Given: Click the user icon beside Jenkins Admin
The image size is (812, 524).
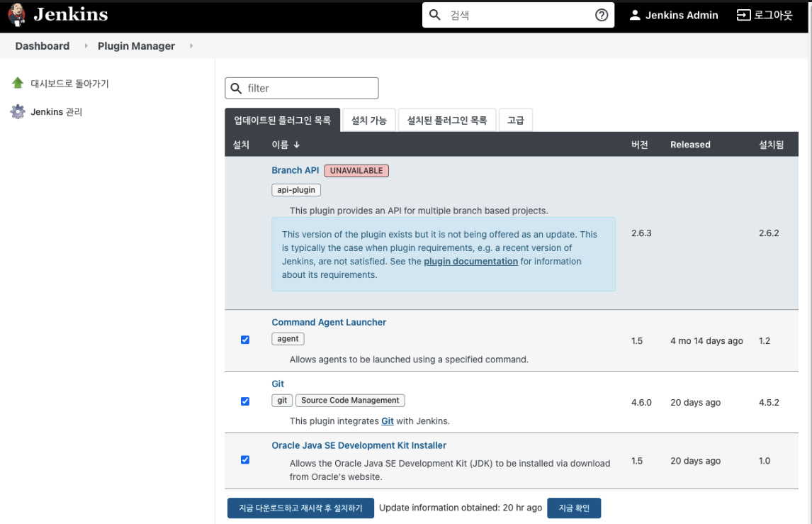Looking at the screenshot, I should point(634,15).
